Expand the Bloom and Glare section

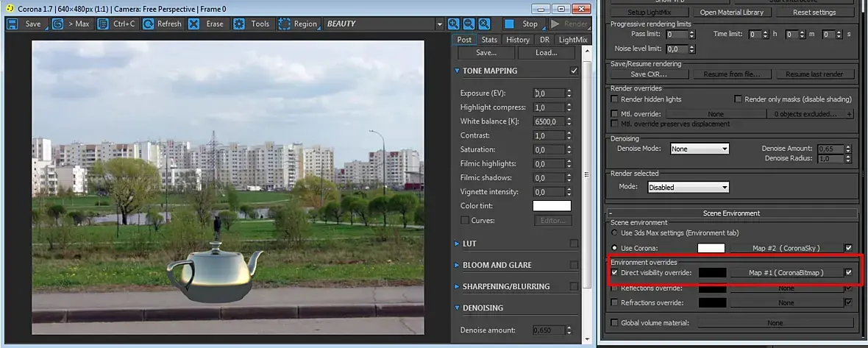pyautogui.click(x=497, y=265)
